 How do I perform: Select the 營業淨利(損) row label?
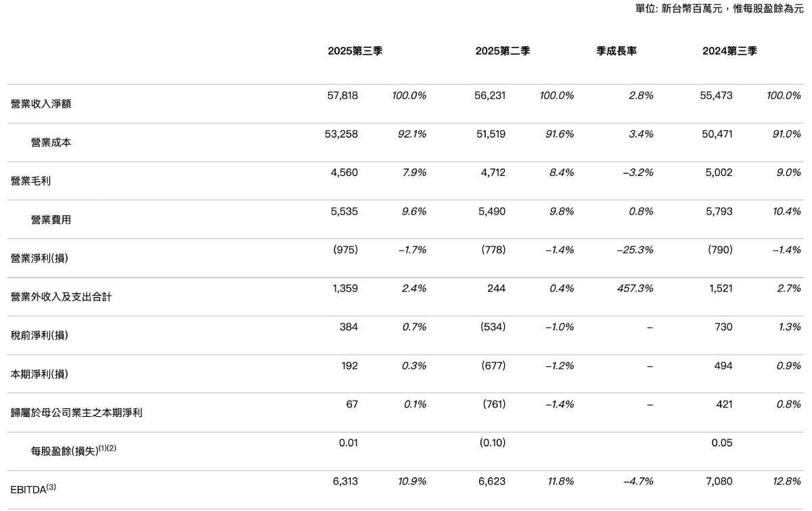39,259
